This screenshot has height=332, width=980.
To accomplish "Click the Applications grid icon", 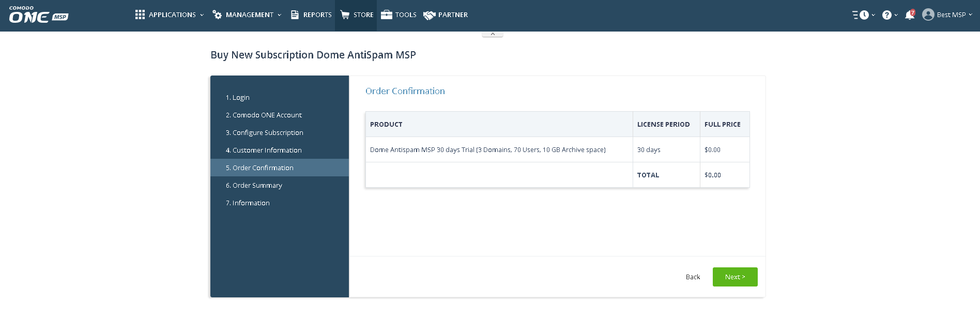I will pyautogui.click(x=140, y=14).
